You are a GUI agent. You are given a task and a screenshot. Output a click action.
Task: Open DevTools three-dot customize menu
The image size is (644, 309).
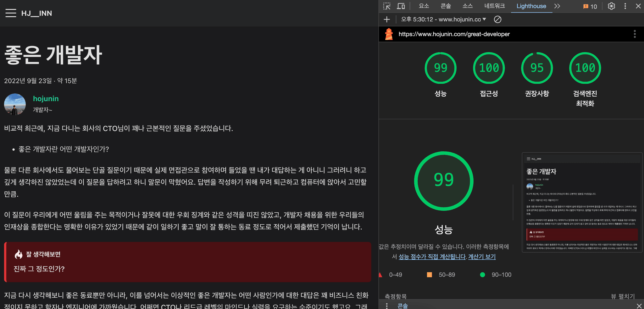[625, 6]
